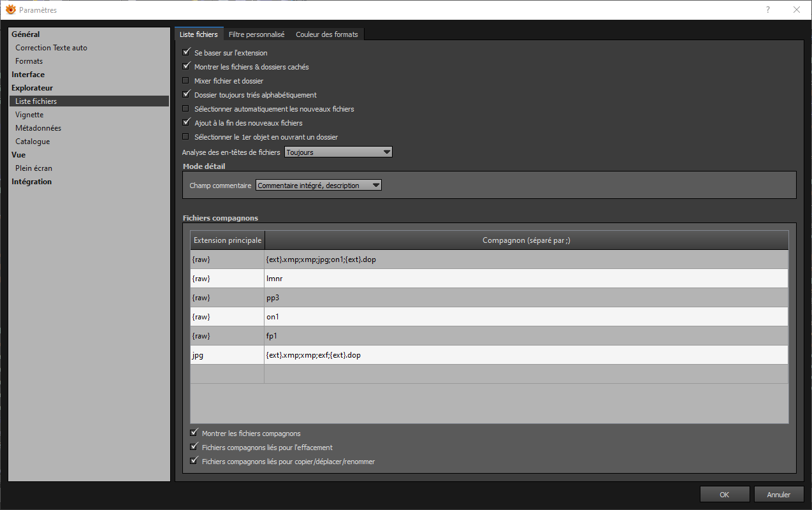812x510 pixels.
Task: Select 'Correction Texte auto' in sidebar
Action: 51,48
